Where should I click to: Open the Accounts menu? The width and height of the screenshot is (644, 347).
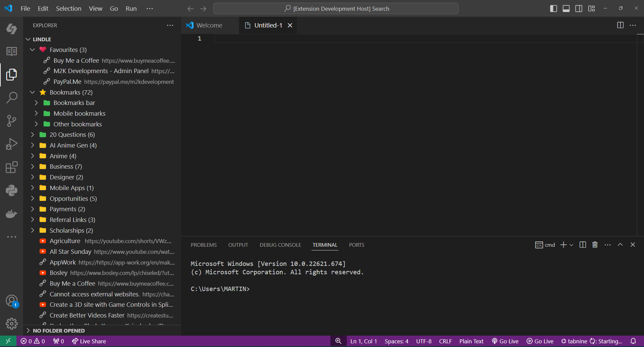click(x=11, y=301)
